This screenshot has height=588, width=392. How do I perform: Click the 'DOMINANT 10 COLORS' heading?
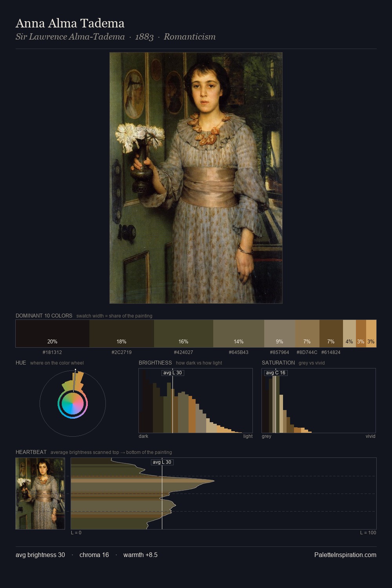tap(44, 316)
